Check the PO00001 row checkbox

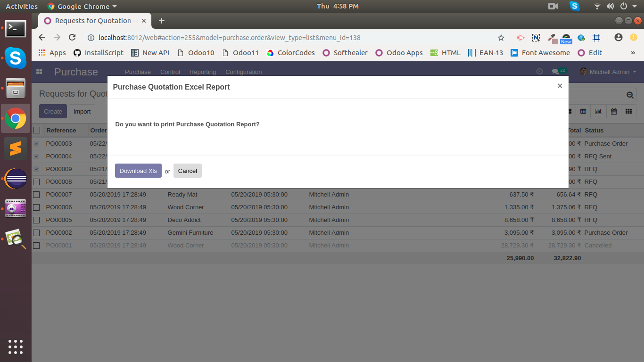pos(36,246)
